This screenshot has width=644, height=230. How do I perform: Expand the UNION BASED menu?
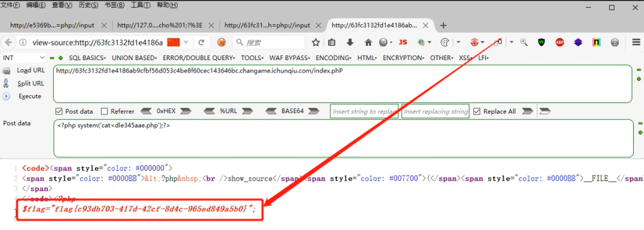click(135, 58)
